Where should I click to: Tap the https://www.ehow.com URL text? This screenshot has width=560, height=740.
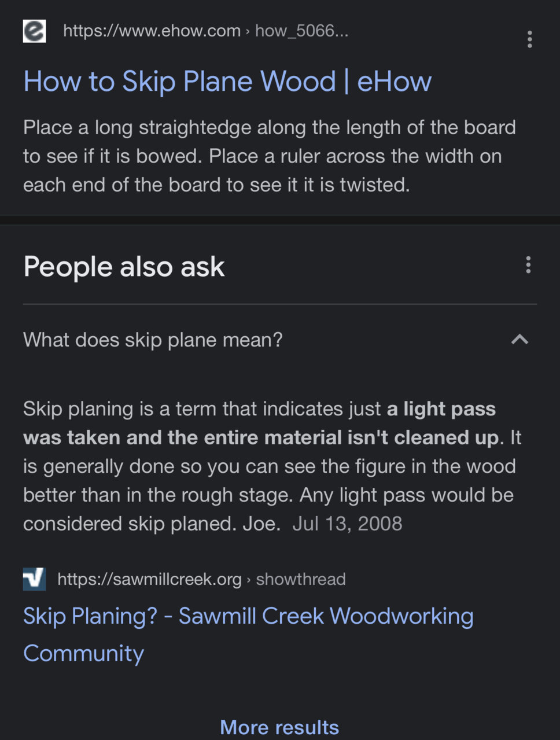152,31
